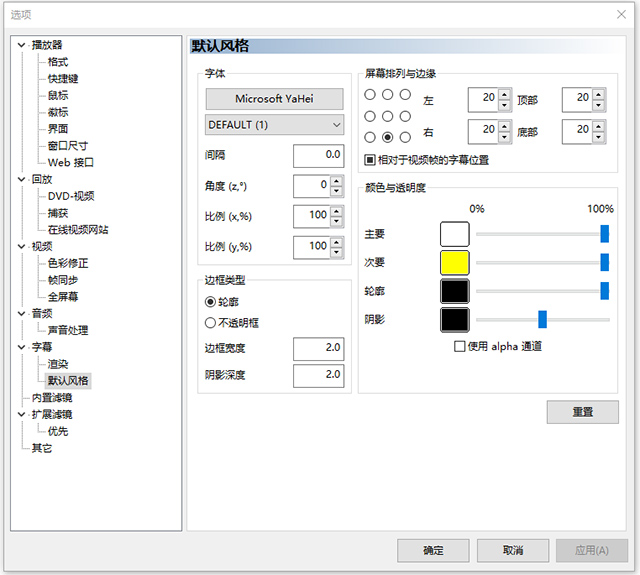The image size is (640, 575).
Task: Select top-left screen alignment radio
Action: [370, 95]
